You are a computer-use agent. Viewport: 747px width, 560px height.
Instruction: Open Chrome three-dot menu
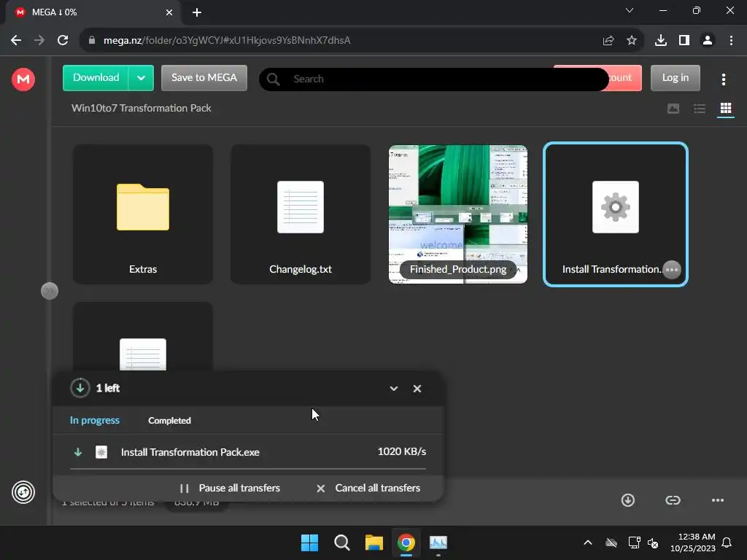click(731, 41)
